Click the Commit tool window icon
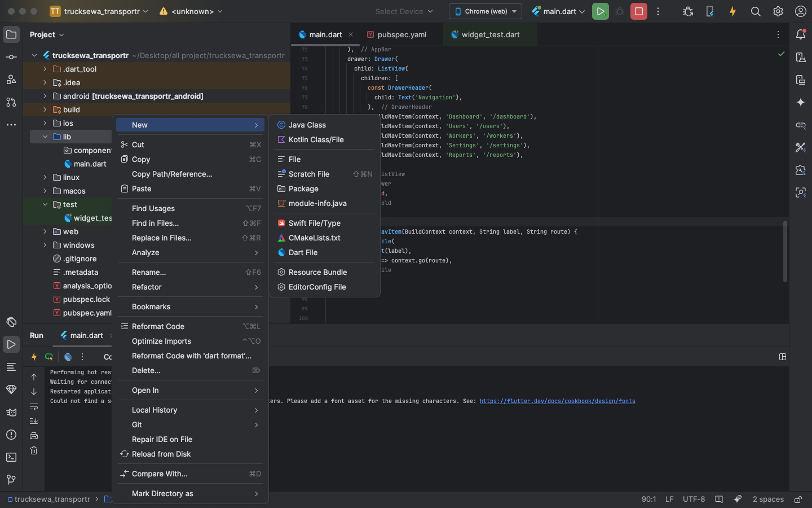 coord(11,57)
